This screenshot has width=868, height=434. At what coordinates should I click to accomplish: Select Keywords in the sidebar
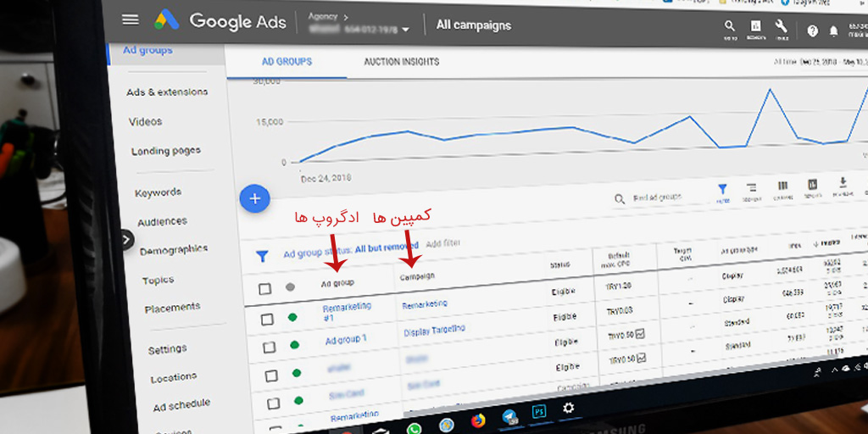point(159,192)
